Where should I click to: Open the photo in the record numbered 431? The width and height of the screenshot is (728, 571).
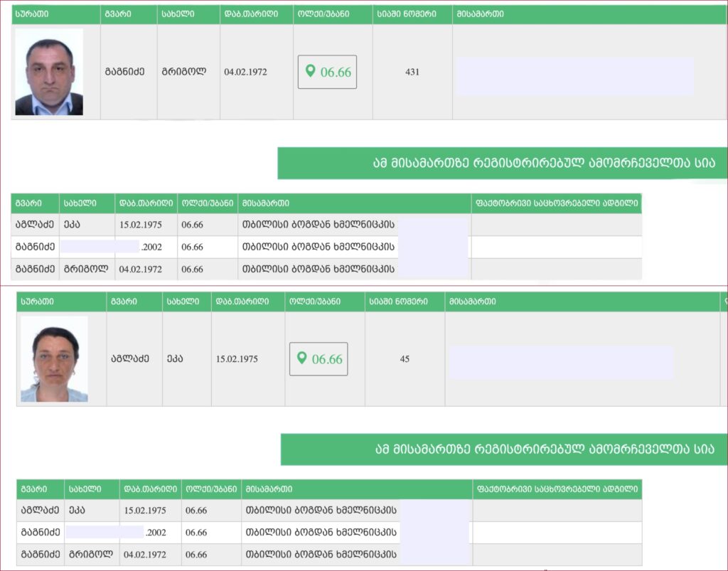tap(49, 72)
